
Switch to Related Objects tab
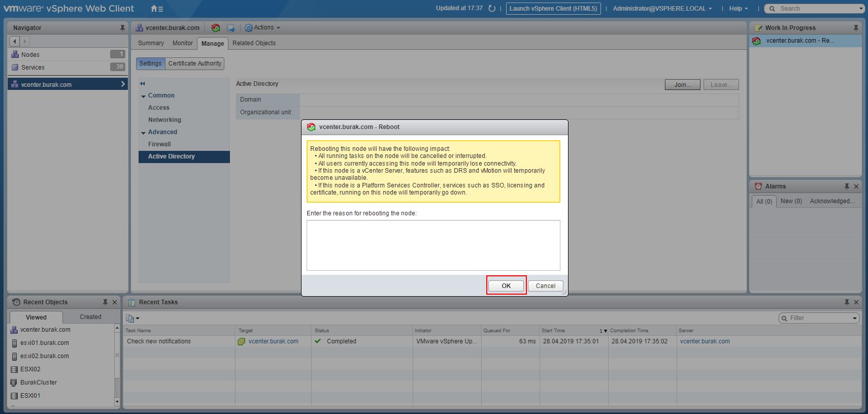coord(254,43)
